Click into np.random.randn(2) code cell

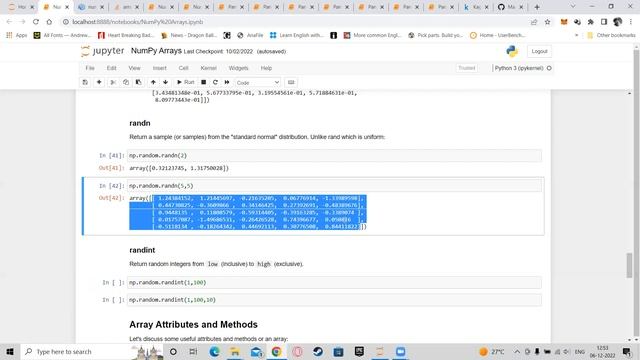(x=334, y=156)
